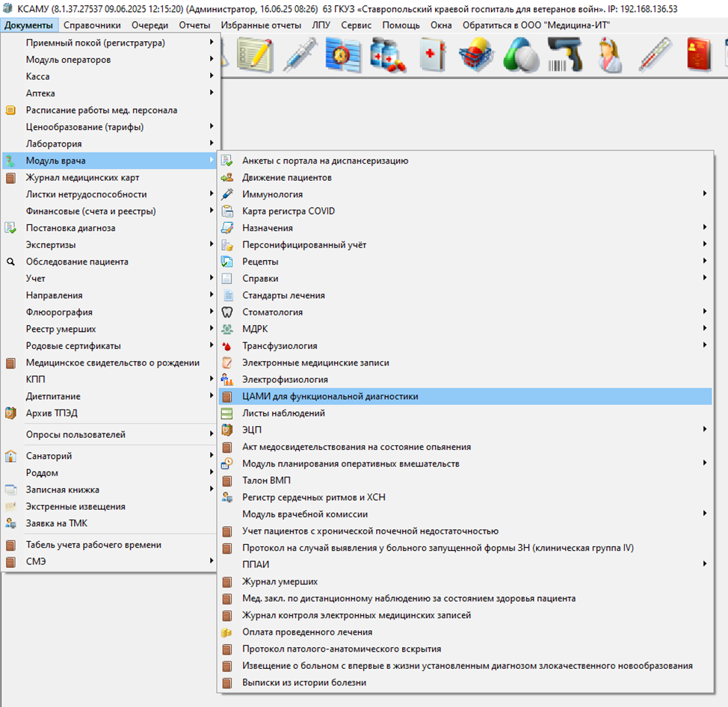Click the coins icon beside Оплата проведенного лечения
Image resolution: width=728 pixels, height=707 pixels.
click(x=227, y=632)
